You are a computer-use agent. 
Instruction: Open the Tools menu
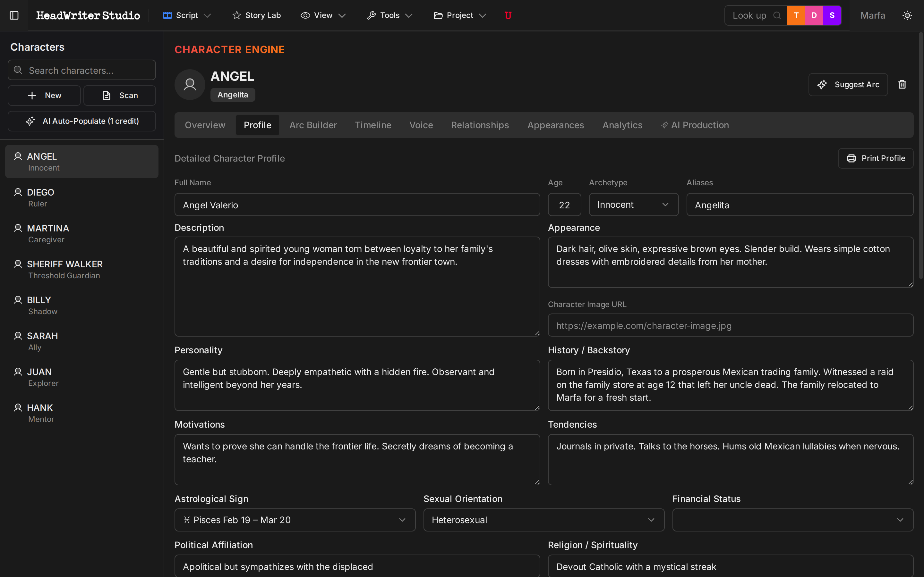(x=390, y=15)
